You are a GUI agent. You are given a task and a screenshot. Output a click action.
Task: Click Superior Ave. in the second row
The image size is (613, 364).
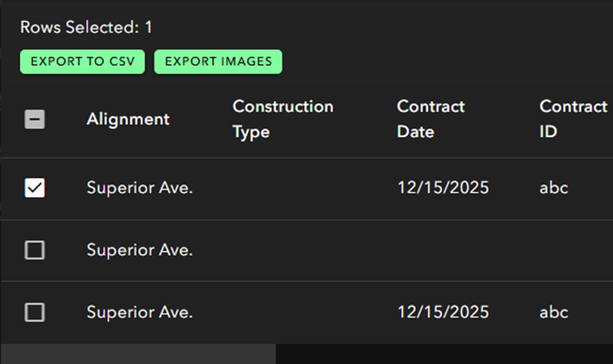coord(140,250)
